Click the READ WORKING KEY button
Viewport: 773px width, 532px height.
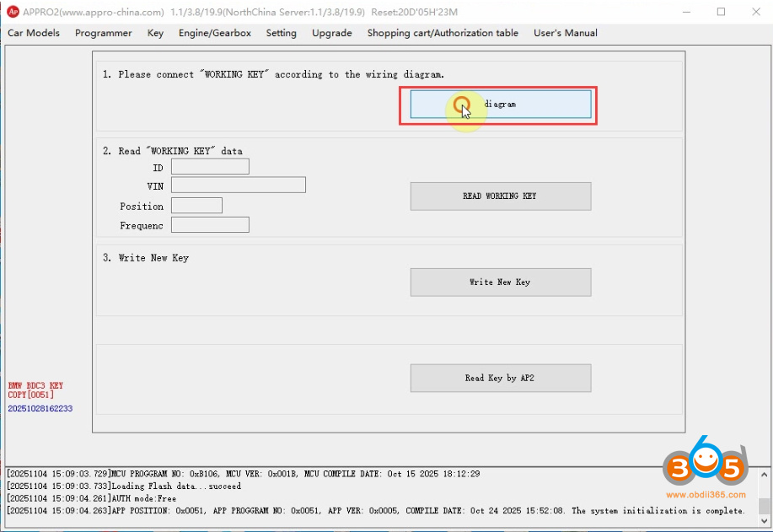[x=500, y=196]
